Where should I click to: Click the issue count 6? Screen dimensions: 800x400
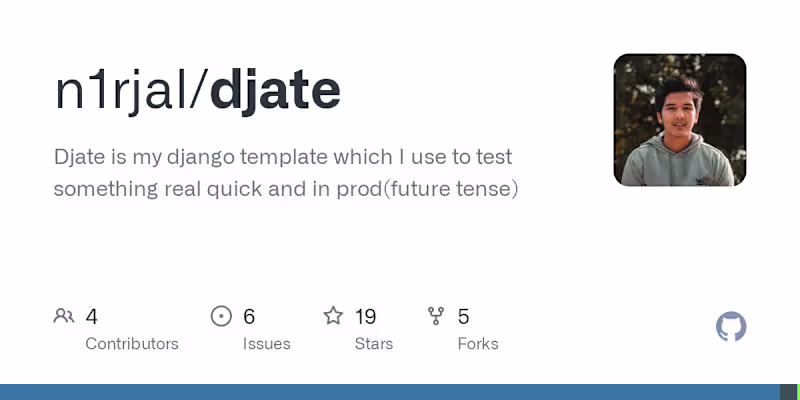point(249,317)
